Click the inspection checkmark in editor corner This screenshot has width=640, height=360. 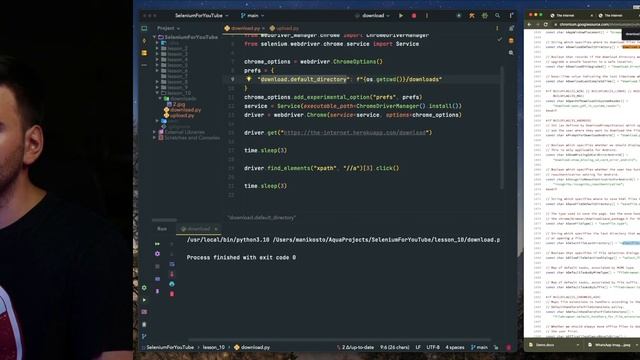click(500, 40)
